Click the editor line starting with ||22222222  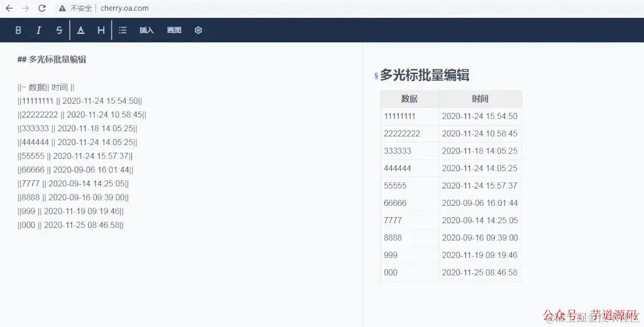(x=82, y=115)
